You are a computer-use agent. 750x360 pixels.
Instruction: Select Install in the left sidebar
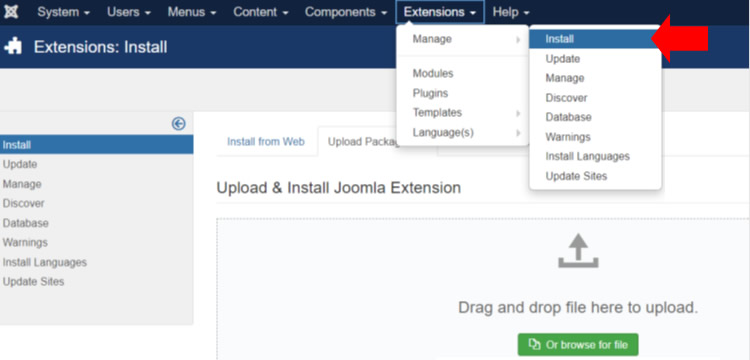tap(97, 144)
